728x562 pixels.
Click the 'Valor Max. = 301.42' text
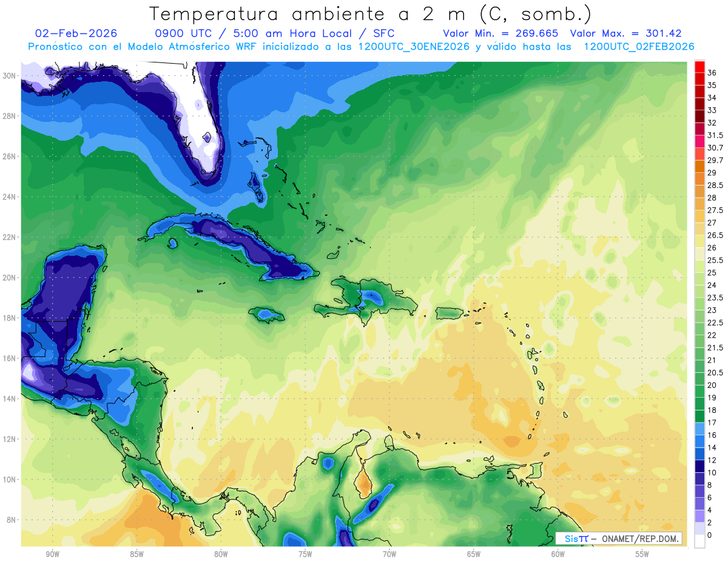tap(627, 33)
